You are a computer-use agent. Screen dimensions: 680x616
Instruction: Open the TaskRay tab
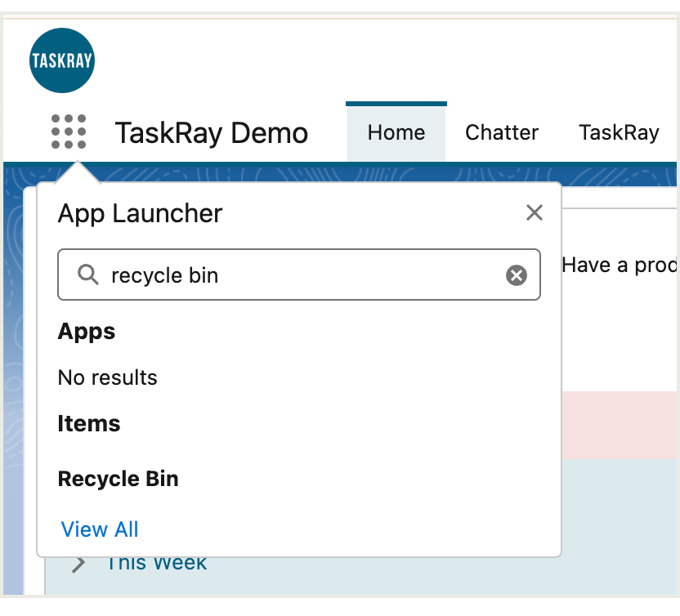[620, 132]
